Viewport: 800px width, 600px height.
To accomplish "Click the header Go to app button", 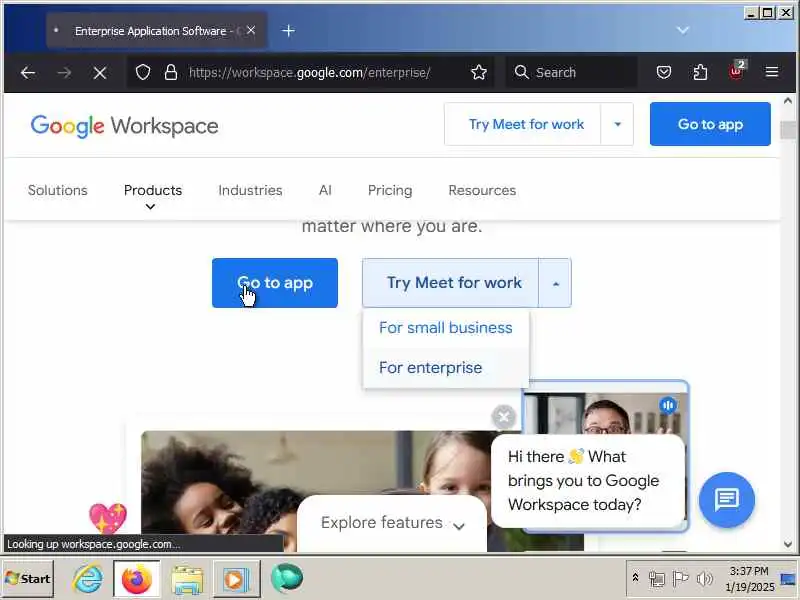I will pos(710,124).
